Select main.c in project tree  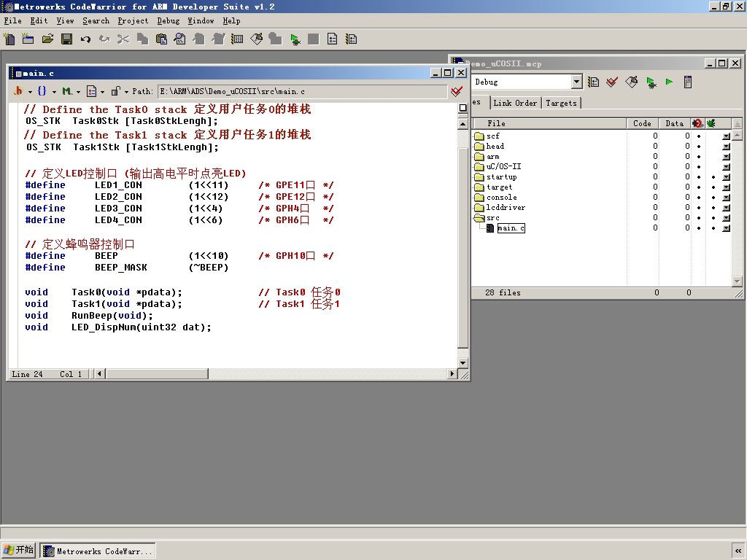(x=511, y=228)
